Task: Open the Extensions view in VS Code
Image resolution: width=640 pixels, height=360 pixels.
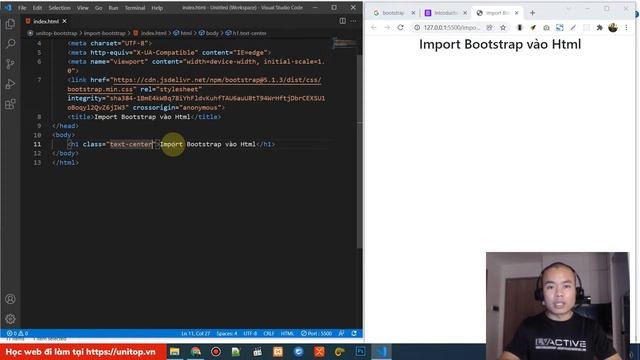Action: click(10, 104)
